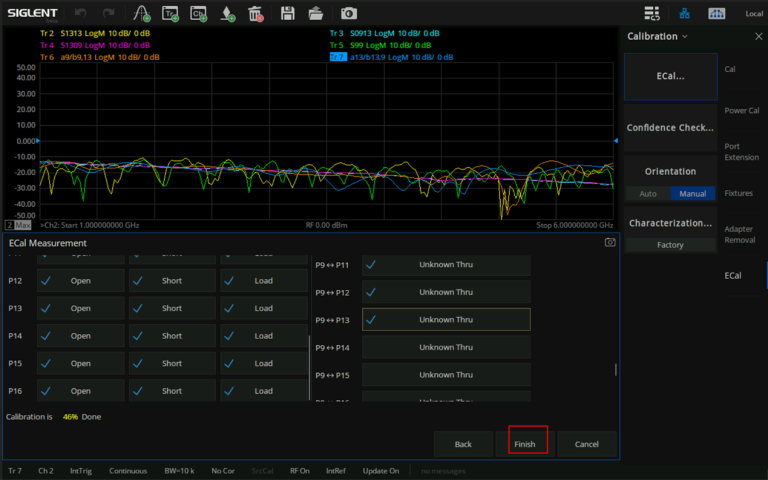
Task: Open the Fixtures tab
Action: [738, 193]
